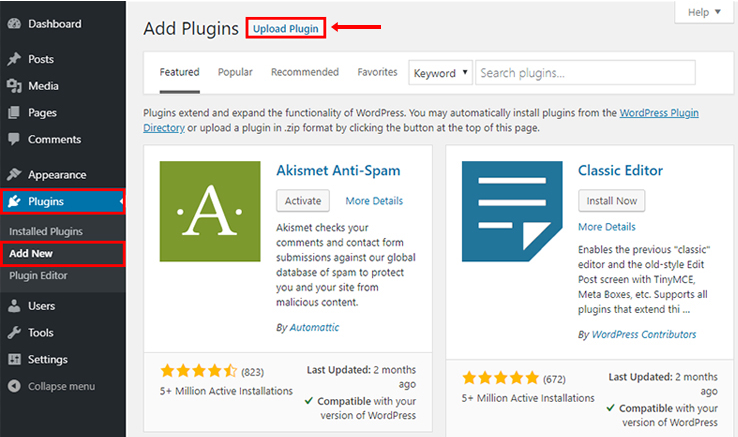Click Collapse menu text

coord(62,386)
